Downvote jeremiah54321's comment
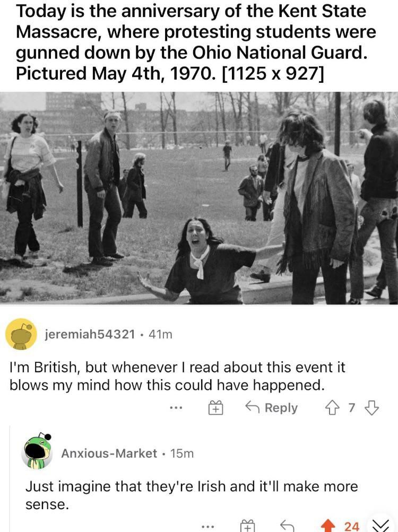398x532 pixels. pyautogui.click(x=371, y=407)
